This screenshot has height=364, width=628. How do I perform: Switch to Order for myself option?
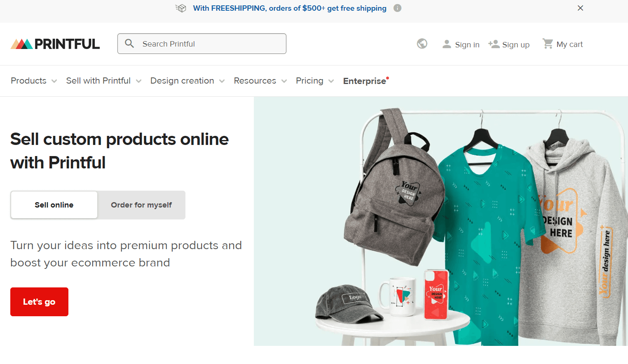(141, 205)
